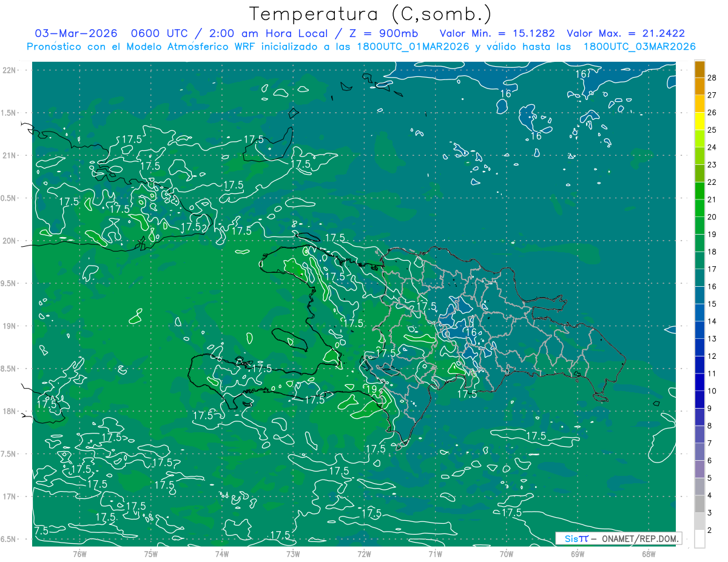Click color scale number "26"
The image size is (728, 562).
click(712, 113)
